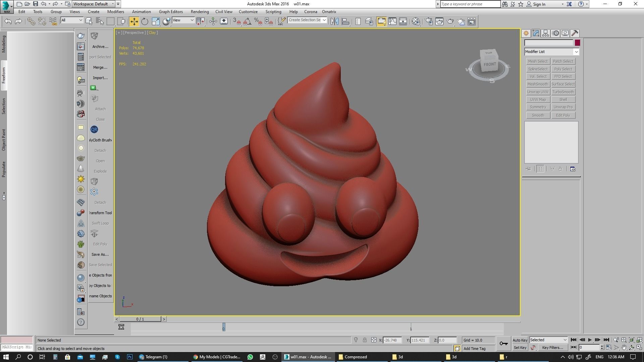The width and height of the screenshot is (644, 362).
Task: Open the Schematic View icon
Action: 403,22
